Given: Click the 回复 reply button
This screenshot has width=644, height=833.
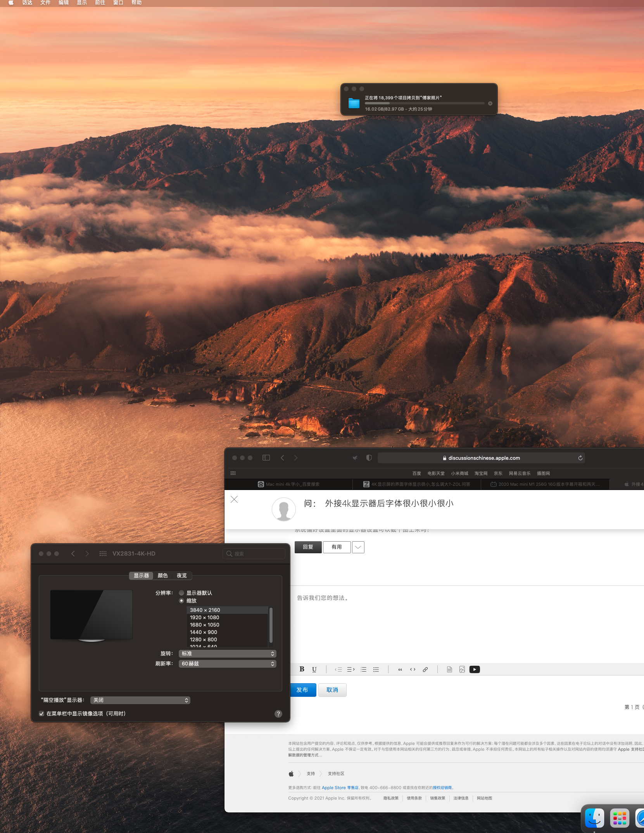Looking at the screenshot, I should coord(308,547).
